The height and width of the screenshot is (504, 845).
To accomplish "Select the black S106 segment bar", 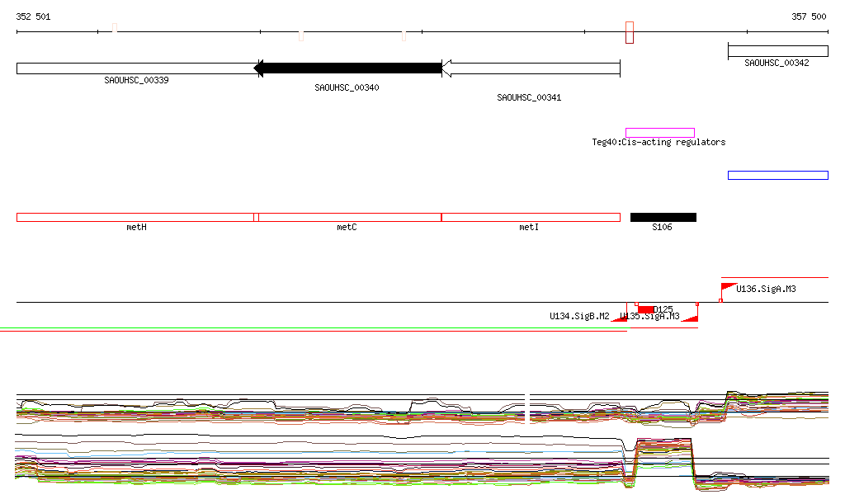I will point(663,217).
